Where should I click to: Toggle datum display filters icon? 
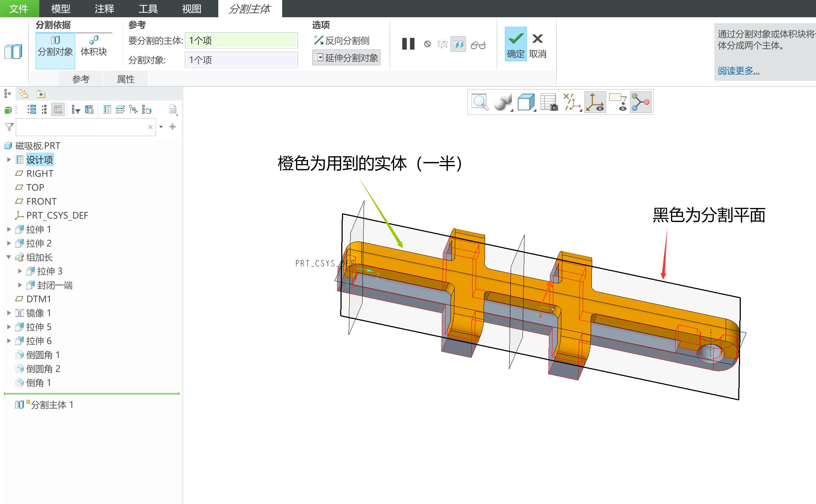click(x=572, y=102)
